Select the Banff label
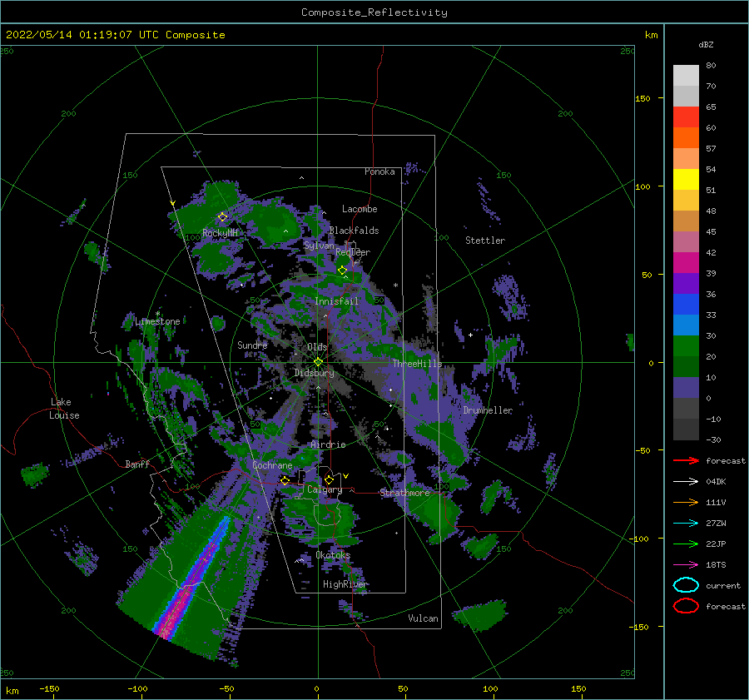749x700 pixels. [x=137, y=464]
